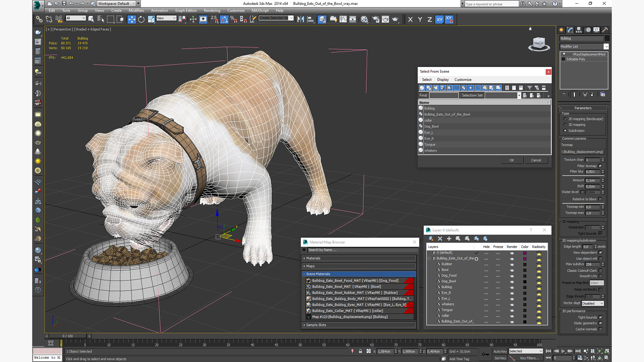The width and height of the screenshot is (644, 362).
Task: Toggle selection lock padlock in status bar
Action: click(361, 351)
